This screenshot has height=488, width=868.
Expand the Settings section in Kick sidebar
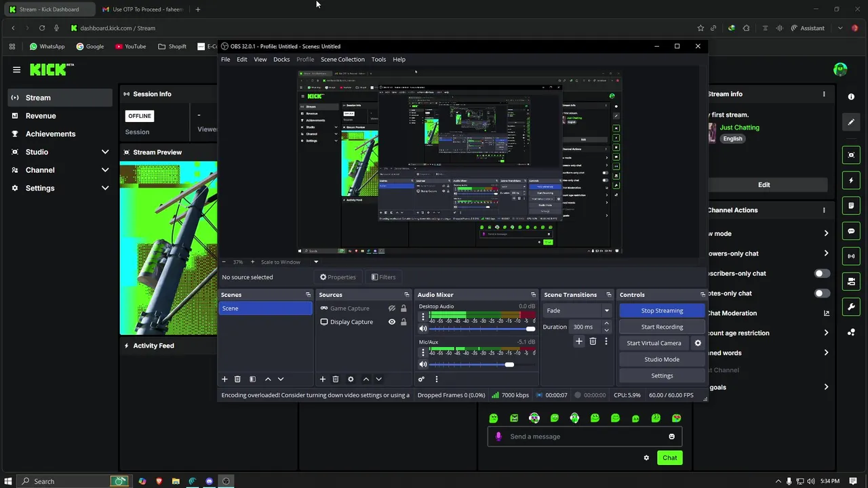point(105,188)
